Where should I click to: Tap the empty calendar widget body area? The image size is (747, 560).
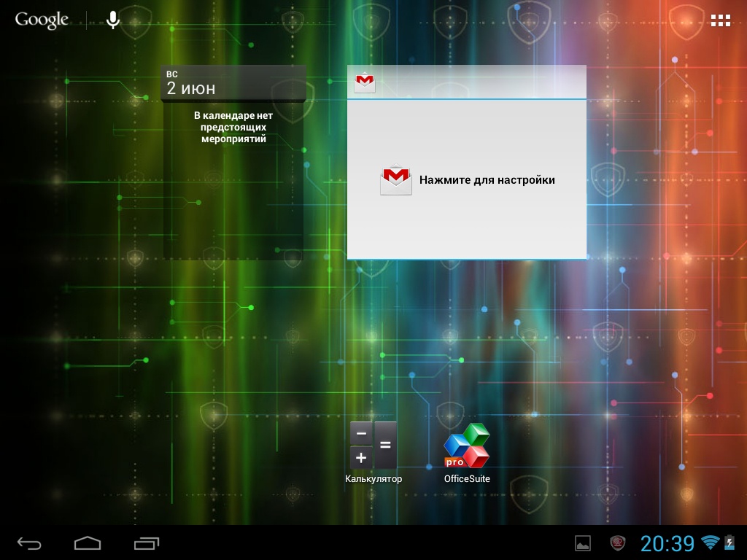[233, 204]
